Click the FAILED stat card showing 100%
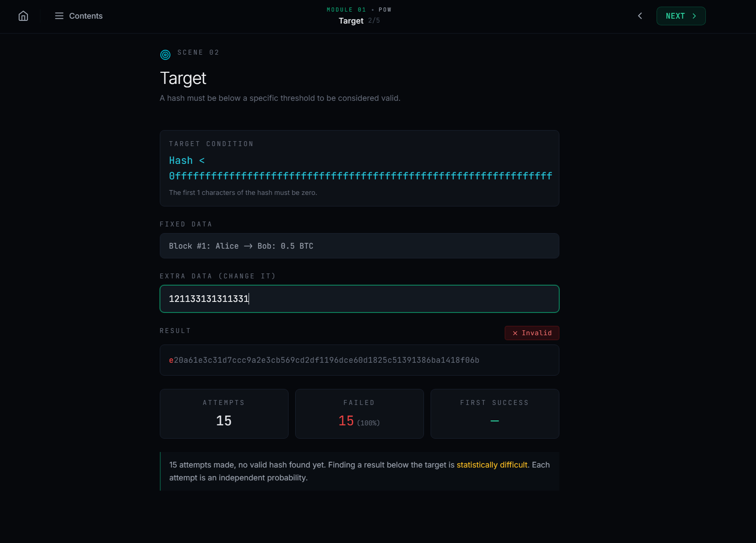 [359, 413]
